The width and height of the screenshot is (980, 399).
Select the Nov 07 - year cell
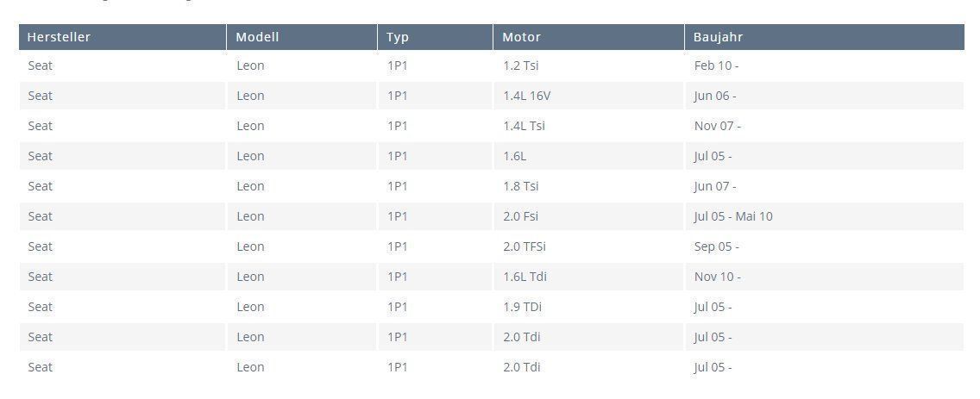[x=717, y=126]
